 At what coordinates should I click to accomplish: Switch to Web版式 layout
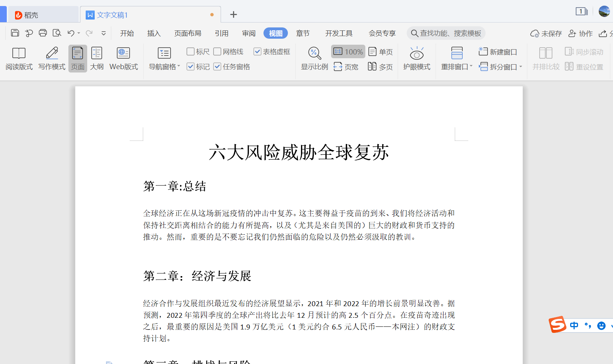point(123,58)
